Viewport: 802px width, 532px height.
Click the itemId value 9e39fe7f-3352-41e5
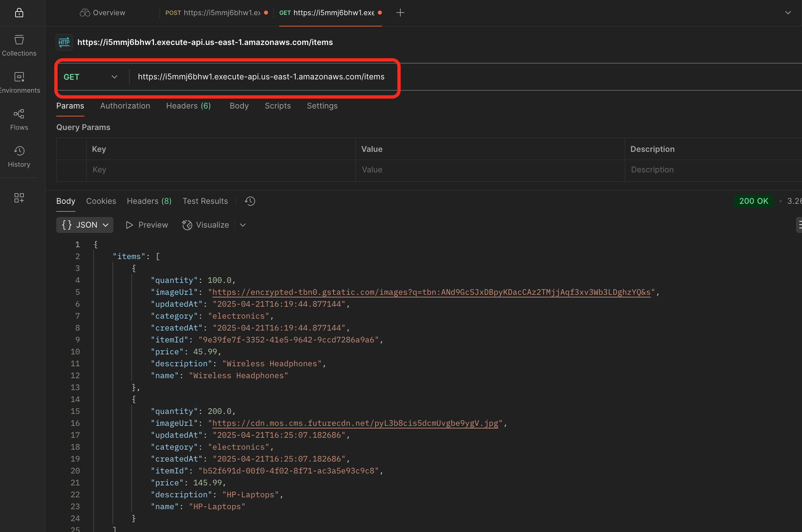(x=289, y=340)
